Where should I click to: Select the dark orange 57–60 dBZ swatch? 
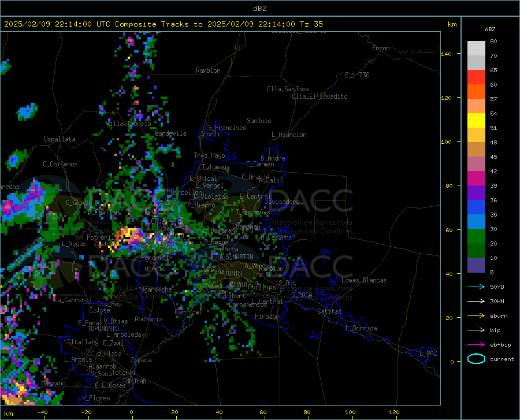(476, 92)
